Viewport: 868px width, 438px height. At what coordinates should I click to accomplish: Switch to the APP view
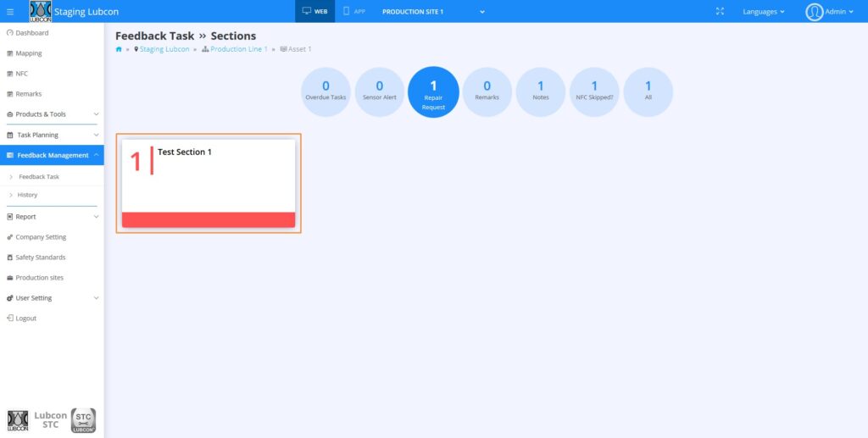pyautogui.click(x=354, y=12)
